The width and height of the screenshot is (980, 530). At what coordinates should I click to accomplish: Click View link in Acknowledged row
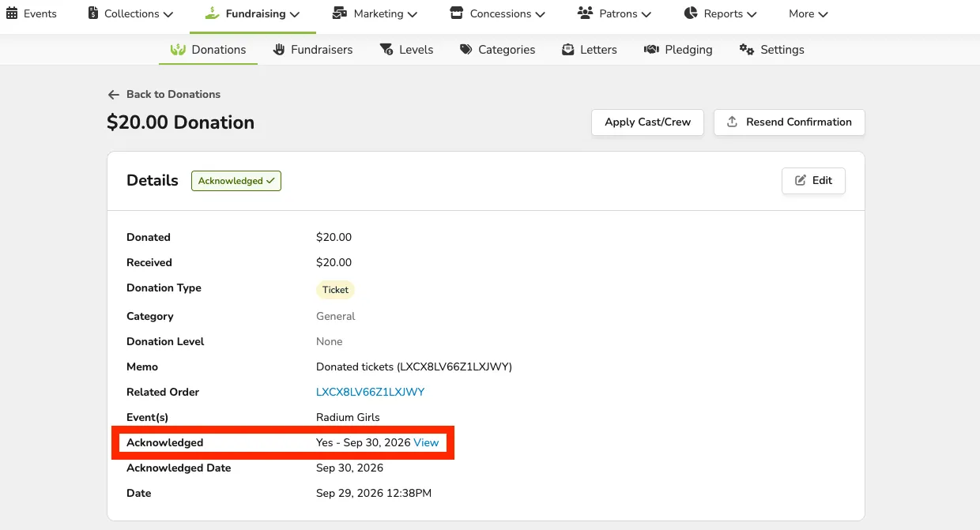[x=426, y=443]
